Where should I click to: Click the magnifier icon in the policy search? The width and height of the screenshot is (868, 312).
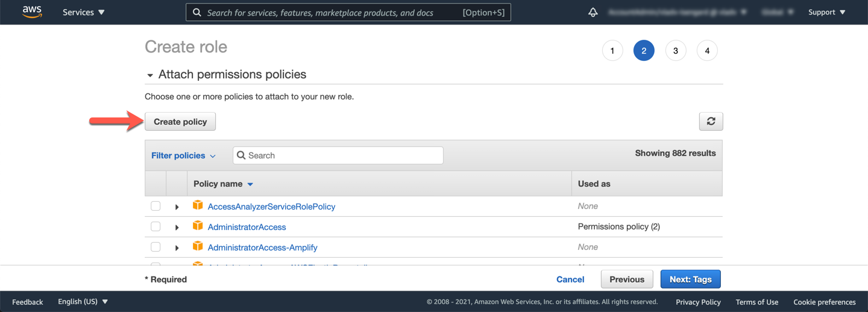click(x=241, y=155)
